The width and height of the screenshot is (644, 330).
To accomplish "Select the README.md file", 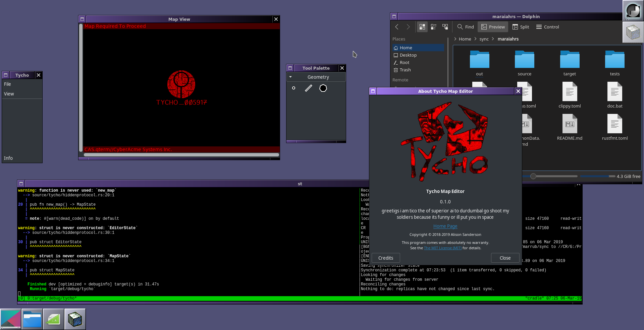I will [570, 128].
